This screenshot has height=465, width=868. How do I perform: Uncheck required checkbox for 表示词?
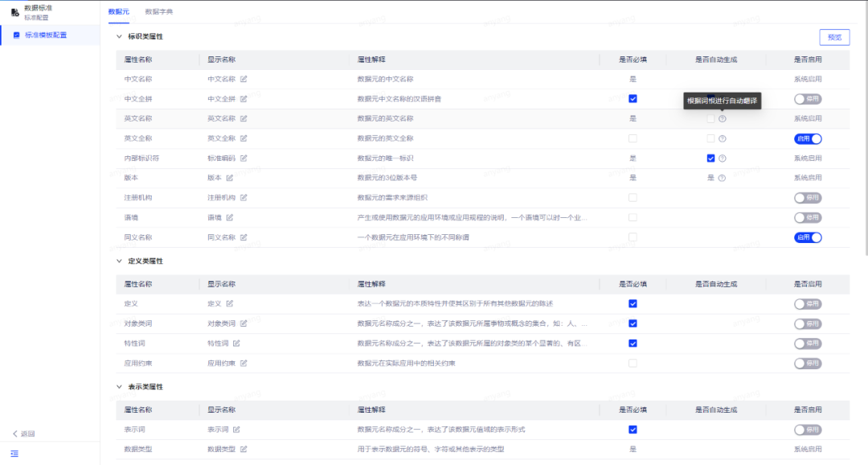pos(633,430)
